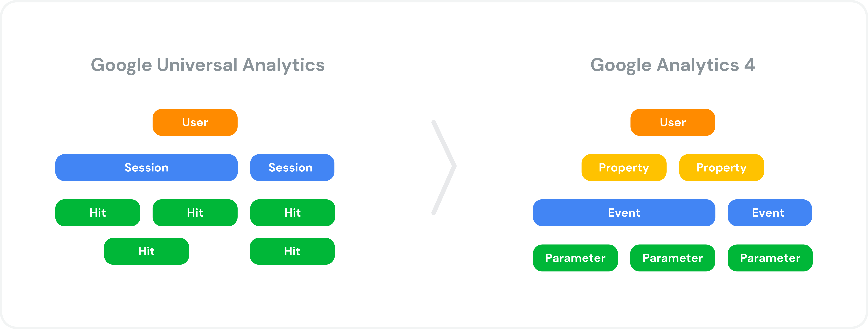Select the orange User block under Analytics 4

[673, 122]
